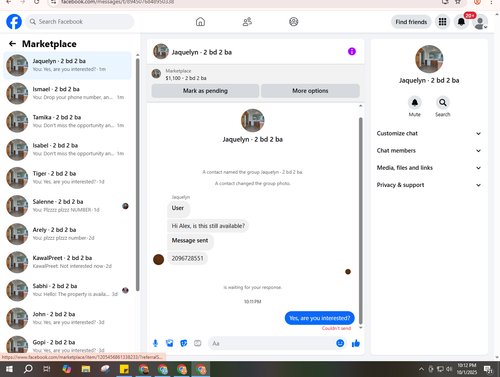Click the Mark as pending button
This screenshot has width=500, height=377.
205,91
